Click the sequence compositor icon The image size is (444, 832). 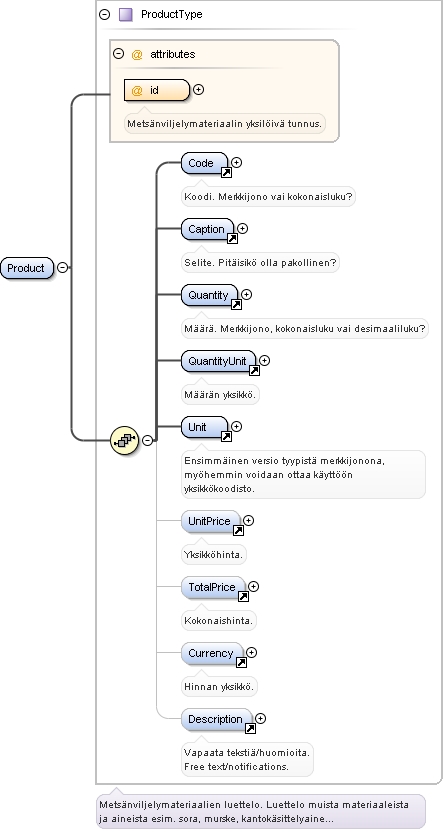click(x=125, y=440)
